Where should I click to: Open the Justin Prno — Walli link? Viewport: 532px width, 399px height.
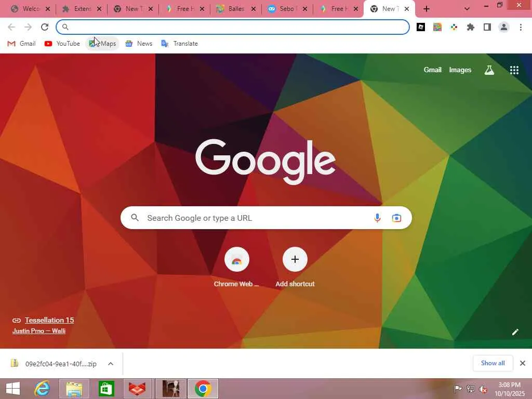(x=38, y=331)
